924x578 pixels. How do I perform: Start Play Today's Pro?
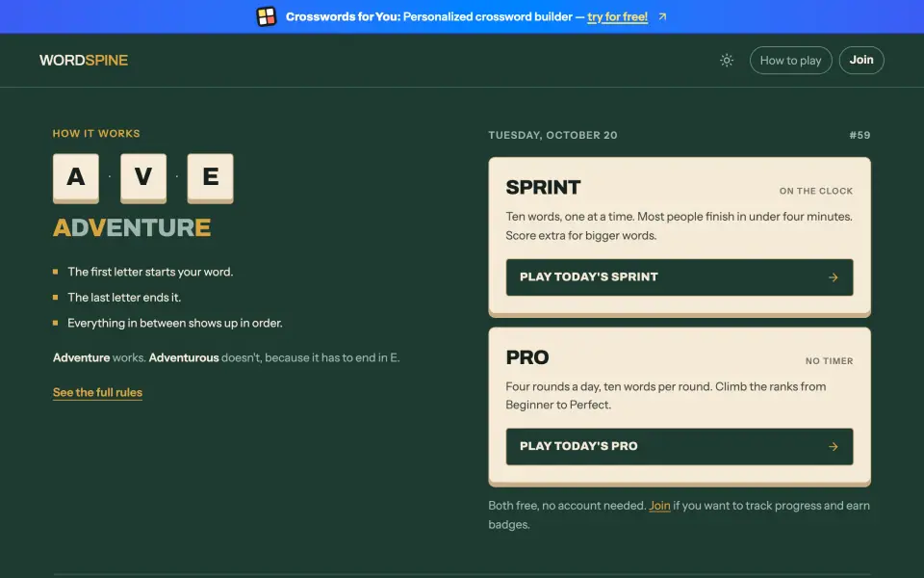click(680, 446)
